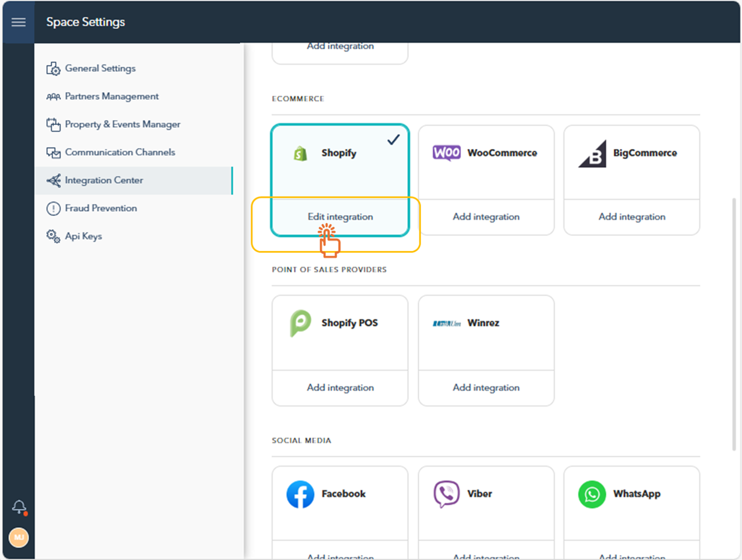Click the General Settings gear icon

(53, 69)
